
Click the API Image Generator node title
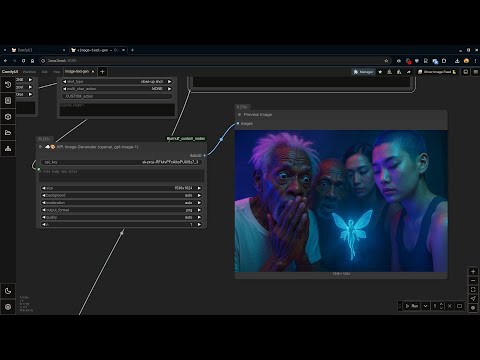coord(97,147)
